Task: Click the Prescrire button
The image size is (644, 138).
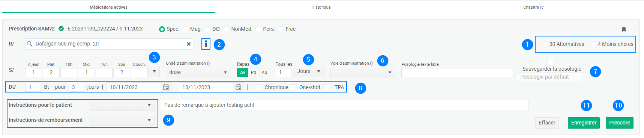Action: click(x=620, y=123)
